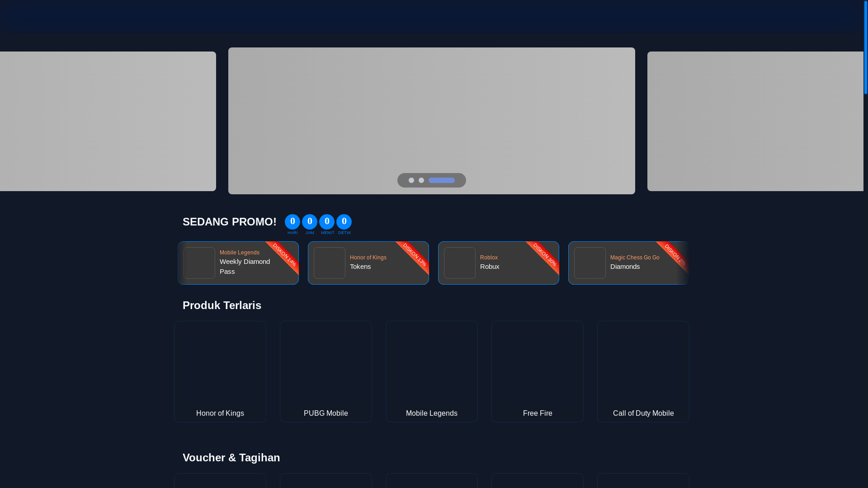Click the HARI countdown circle

(x=292, y=222)
